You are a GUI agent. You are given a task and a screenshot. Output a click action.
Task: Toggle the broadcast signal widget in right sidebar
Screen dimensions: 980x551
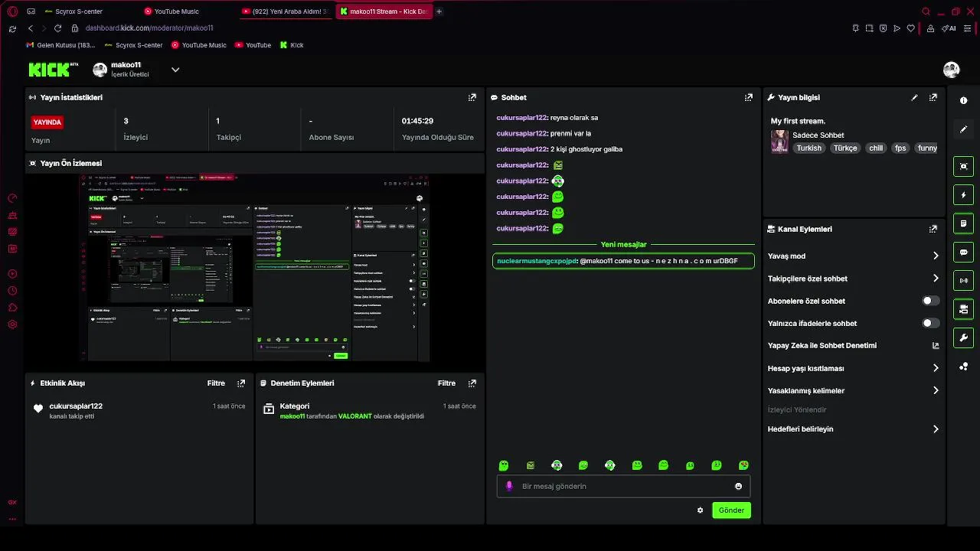[963, 281]
